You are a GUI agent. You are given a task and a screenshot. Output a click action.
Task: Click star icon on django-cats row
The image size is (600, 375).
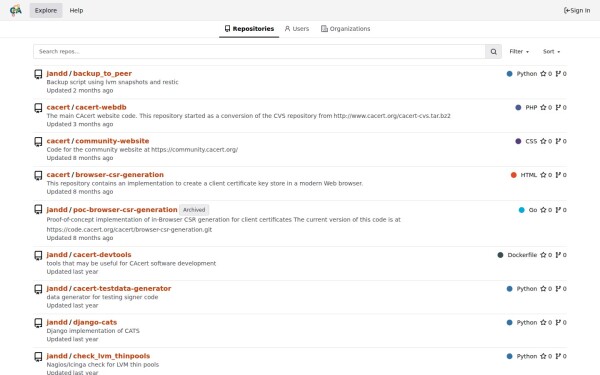[x=543, y=323]
